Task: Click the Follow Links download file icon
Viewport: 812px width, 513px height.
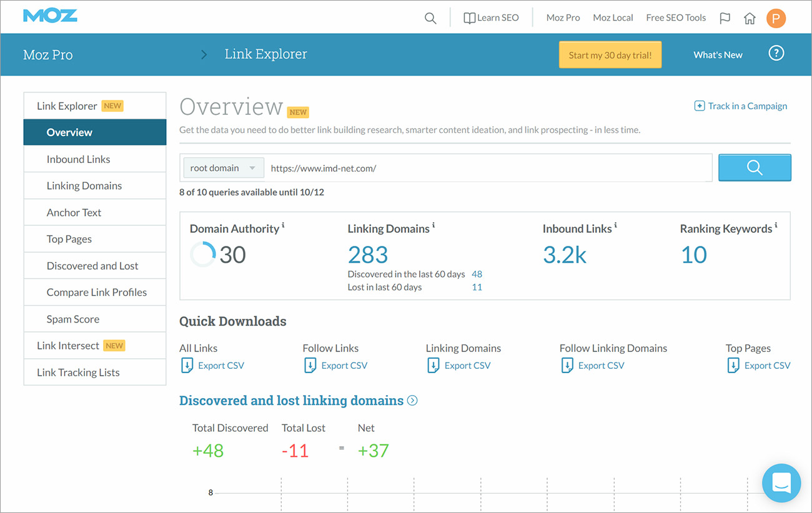Action: (310, 366)
